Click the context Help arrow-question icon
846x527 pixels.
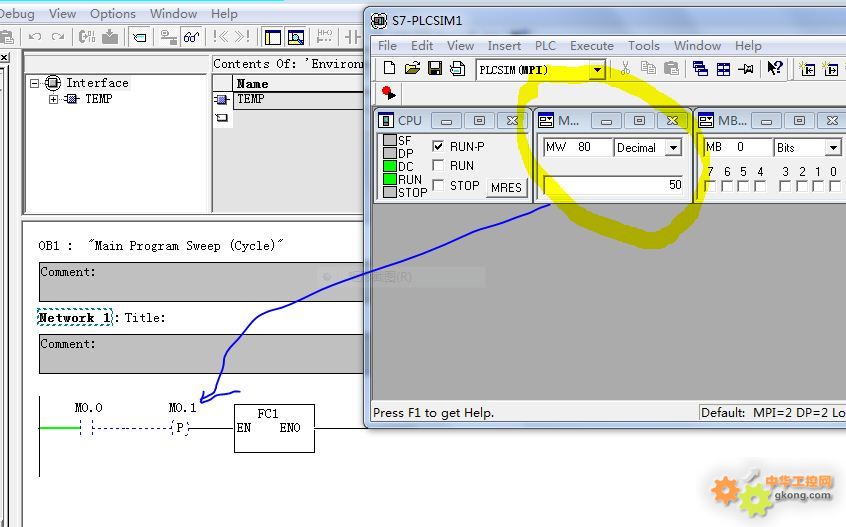coord(775,68)
